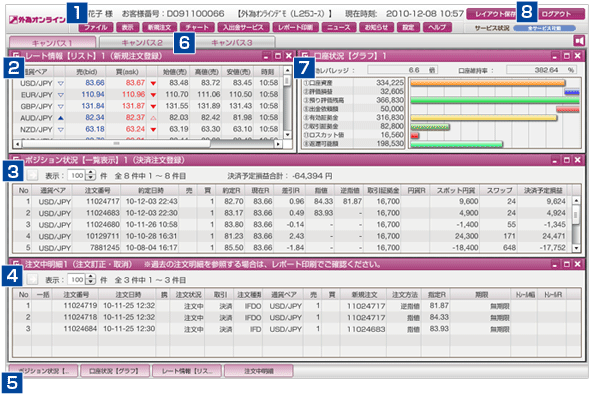Click the rate list vertical scrollbar thumb
Image resolution: width=589 pixels, height=395 pixels.
(287, 80)
